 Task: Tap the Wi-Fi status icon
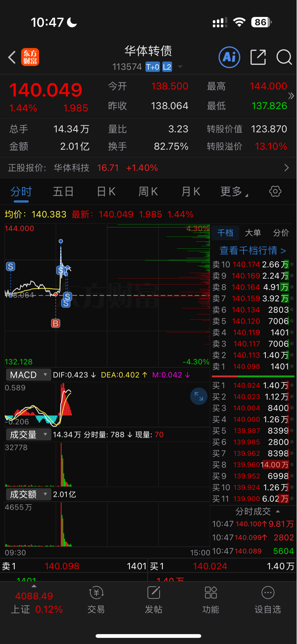(239, 22)
